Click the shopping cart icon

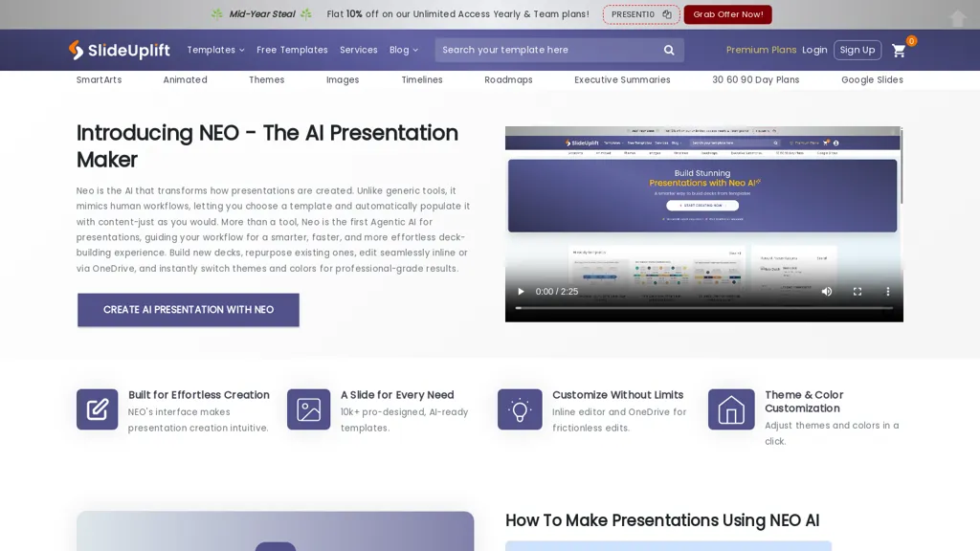pyautogui.click(x=899, y=51)
